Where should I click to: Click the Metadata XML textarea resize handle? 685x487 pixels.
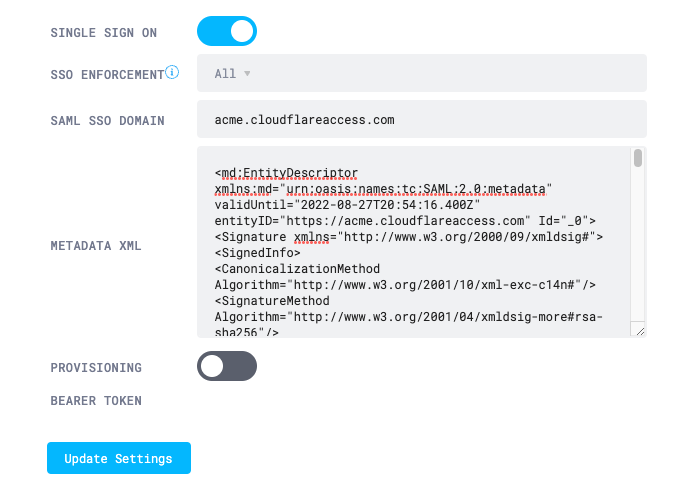coord(639,330)
